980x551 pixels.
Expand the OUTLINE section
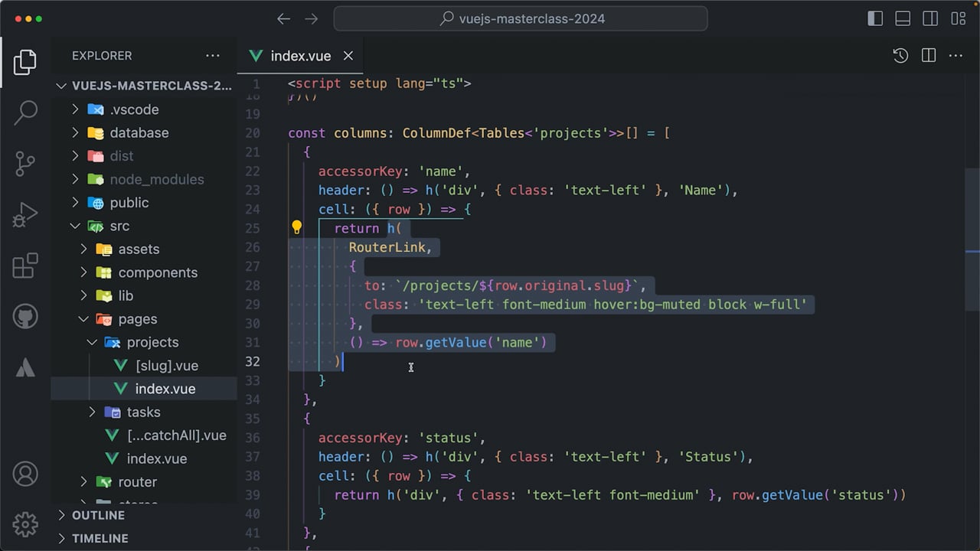point(144,515)
